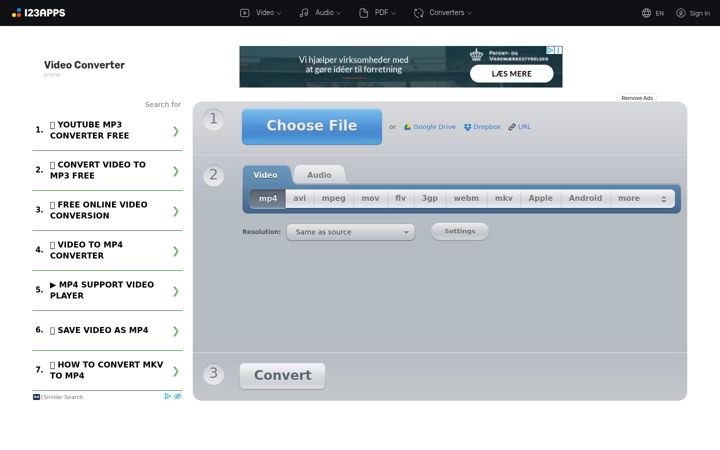Expand the more formats dropdown

(x=642, y=198)
